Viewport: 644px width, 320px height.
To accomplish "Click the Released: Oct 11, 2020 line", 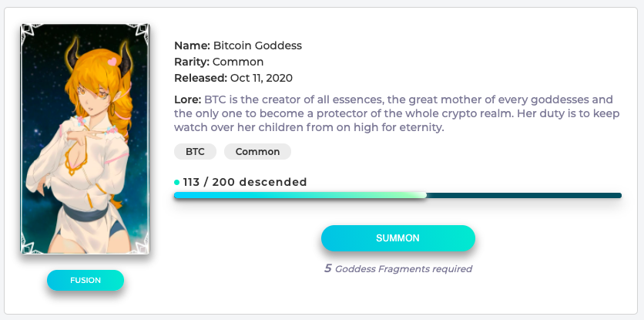I will [233, 78].
